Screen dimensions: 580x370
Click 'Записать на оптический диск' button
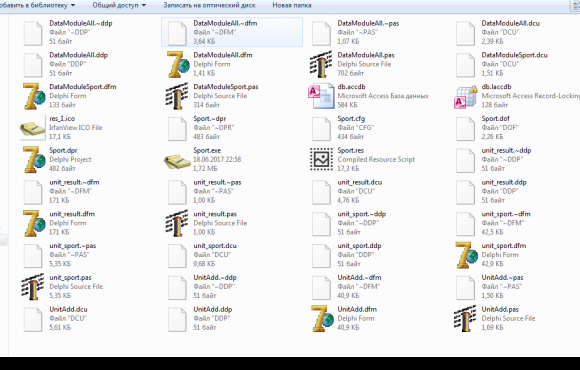(209, 5)
